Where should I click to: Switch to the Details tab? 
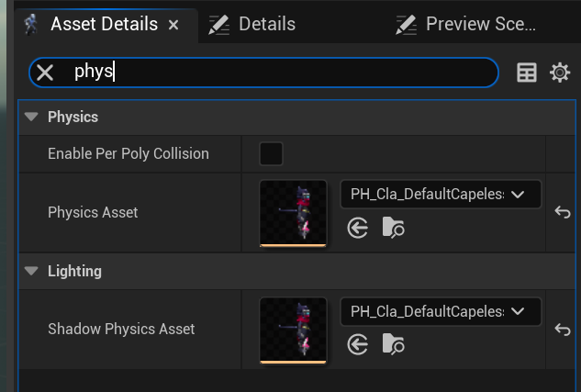click(x=252, y=25)
